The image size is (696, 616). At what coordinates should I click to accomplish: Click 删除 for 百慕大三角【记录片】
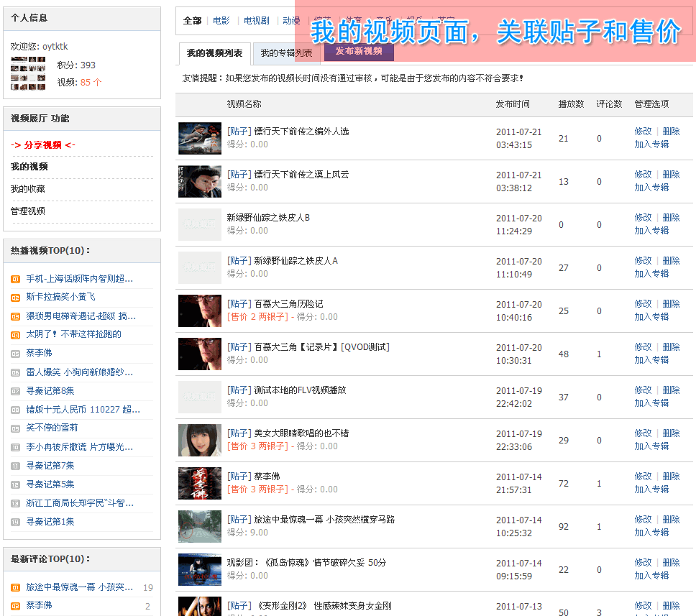click(x=671, y=346)
